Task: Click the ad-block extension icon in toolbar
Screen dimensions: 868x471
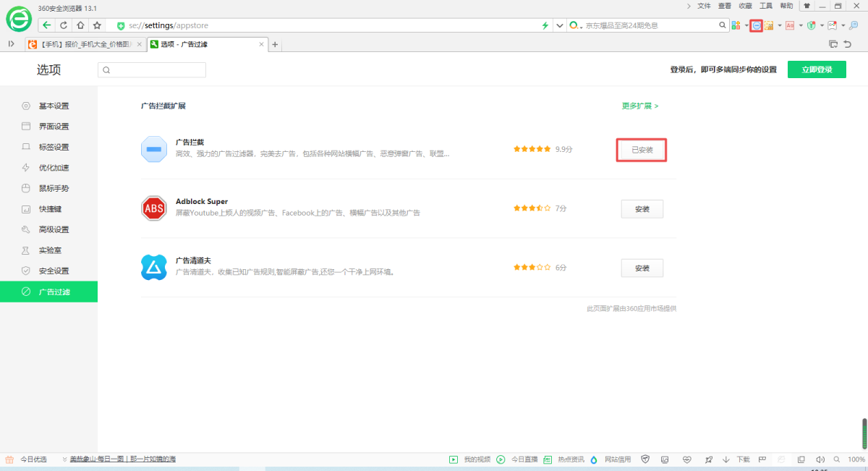Action: tap(757, 25)
